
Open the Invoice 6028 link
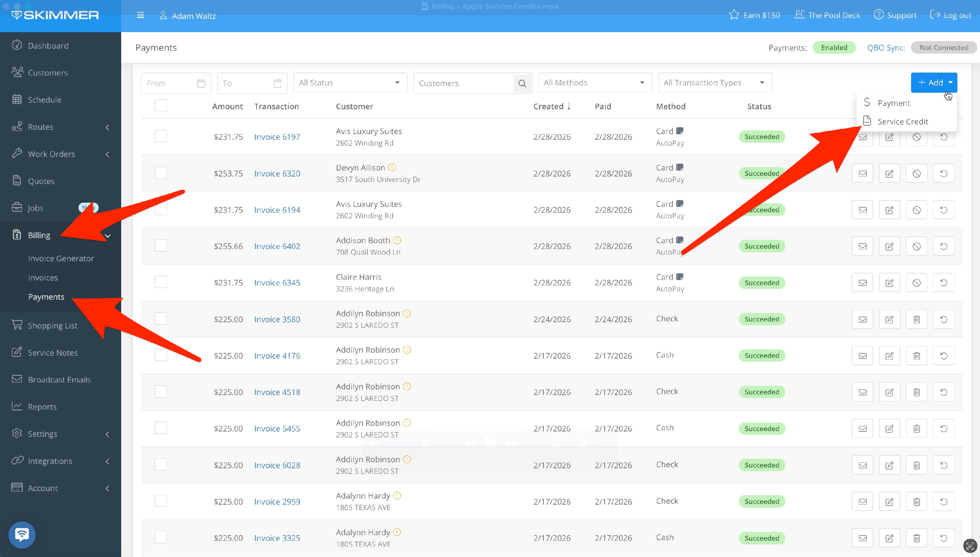pos(277,465)
